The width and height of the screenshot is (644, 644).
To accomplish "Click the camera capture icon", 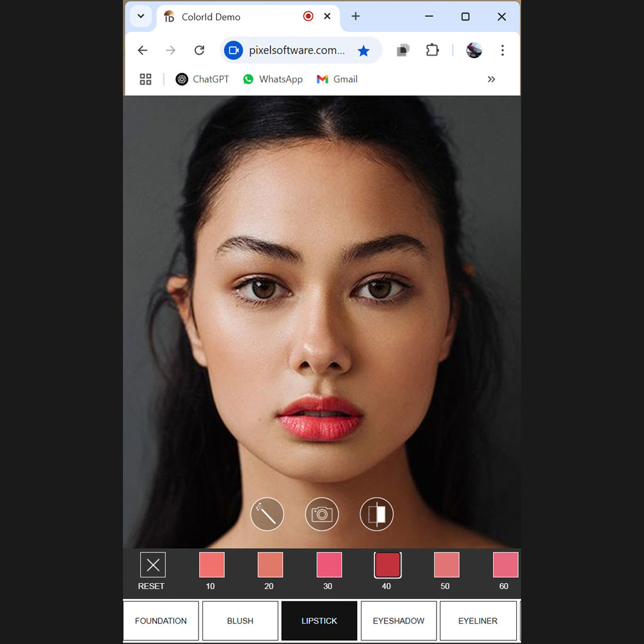I will (322, 514).
